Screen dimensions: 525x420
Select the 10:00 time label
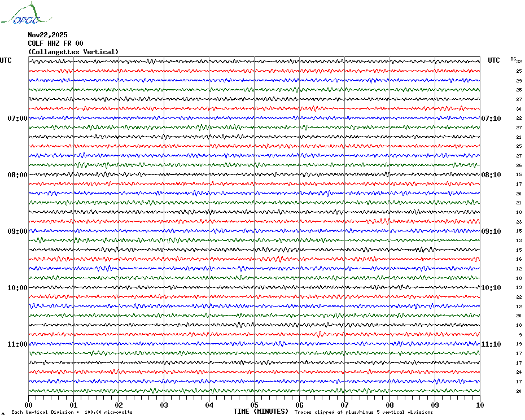click(x=17, y=288)
